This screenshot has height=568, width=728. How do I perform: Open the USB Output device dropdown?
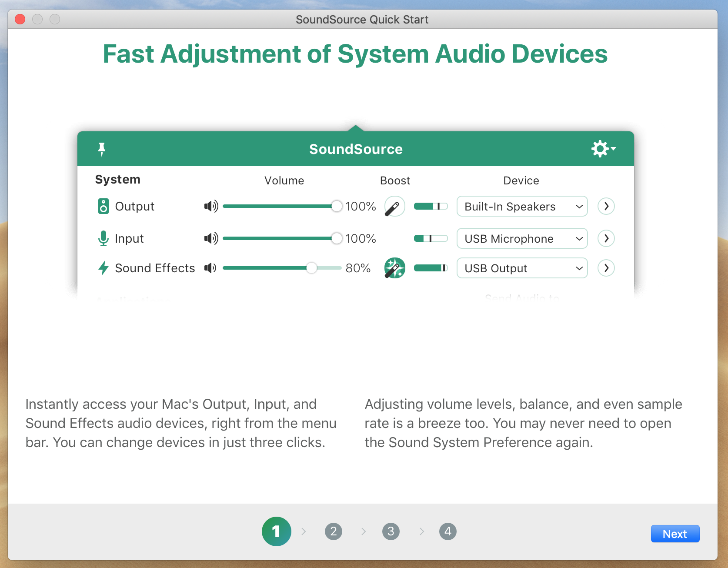(522, 268)
